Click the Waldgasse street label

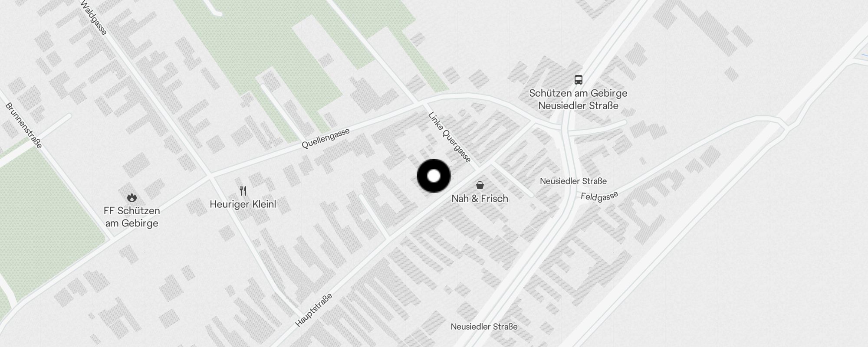click(x=94, y=18)
